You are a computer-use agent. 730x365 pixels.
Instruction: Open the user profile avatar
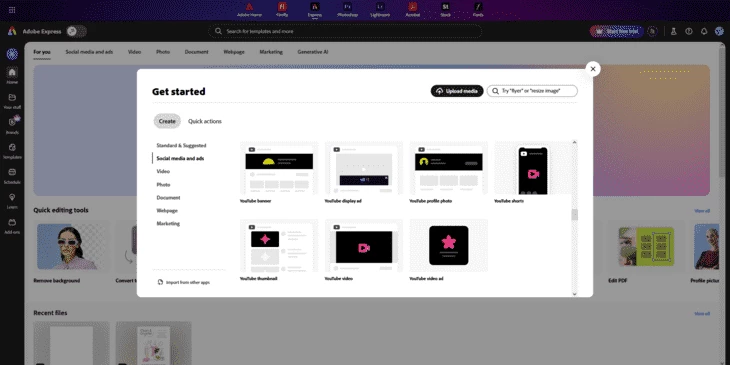coord(719,31)
